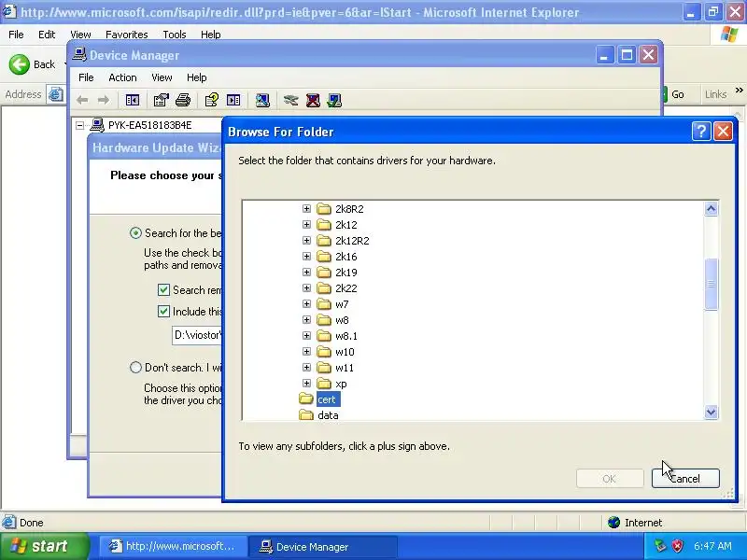The width and height of the screenshot is (747, 560).
Task: Select the 'w8.1' folder label
Action: (346, 336)
